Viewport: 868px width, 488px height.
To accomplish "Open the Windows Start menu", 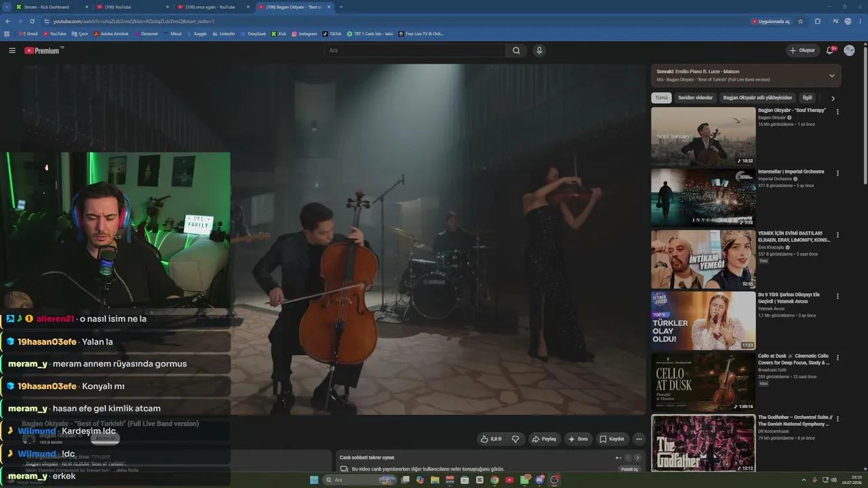I will coord(314,480).
